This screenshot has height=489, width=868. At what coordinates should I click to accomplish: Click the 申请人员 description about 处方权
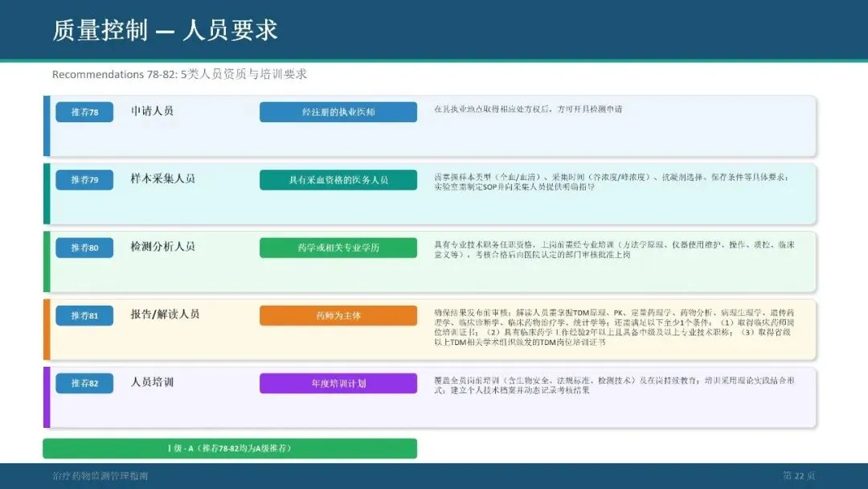528,109
